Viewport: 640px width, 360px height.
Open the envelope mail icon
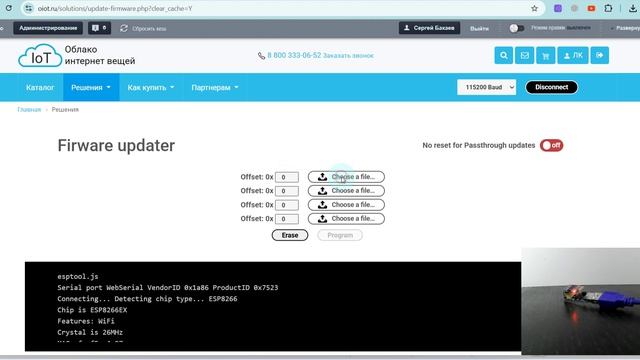(x=524, y=55)
